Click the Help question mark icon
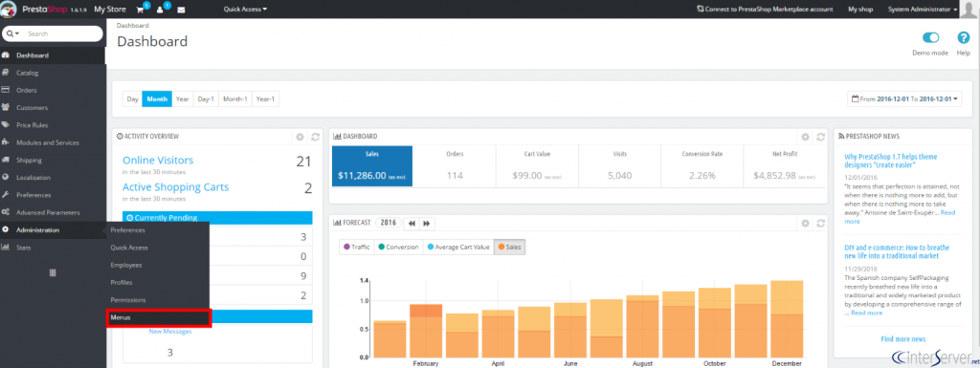The image size is (980, 368). pyautogui.click(x=963, y=38)
